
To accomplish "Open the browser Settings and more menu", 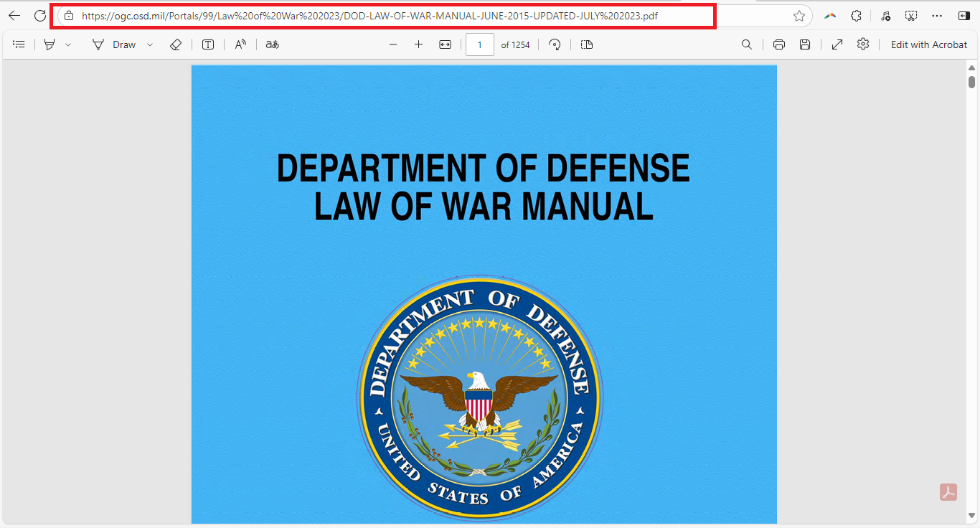I will pyautogui.click(x=937, y=16).
